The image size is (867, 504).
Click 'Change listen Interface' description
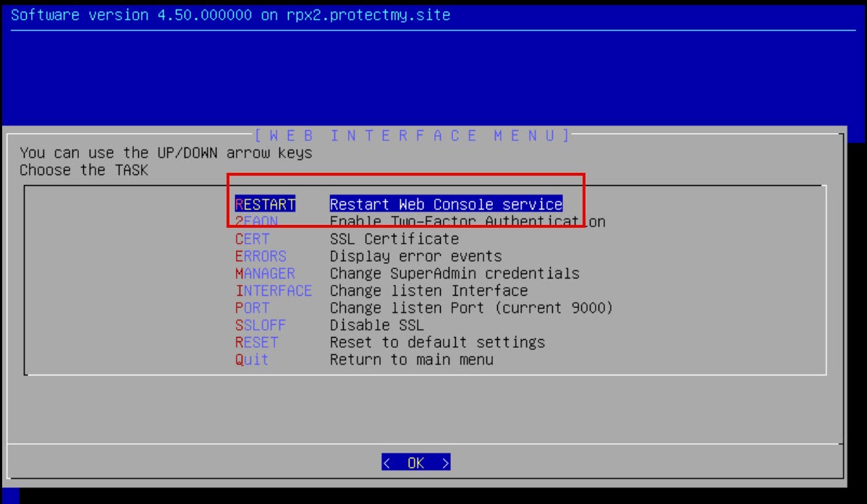pyautogui.click(x=428, y=291)
